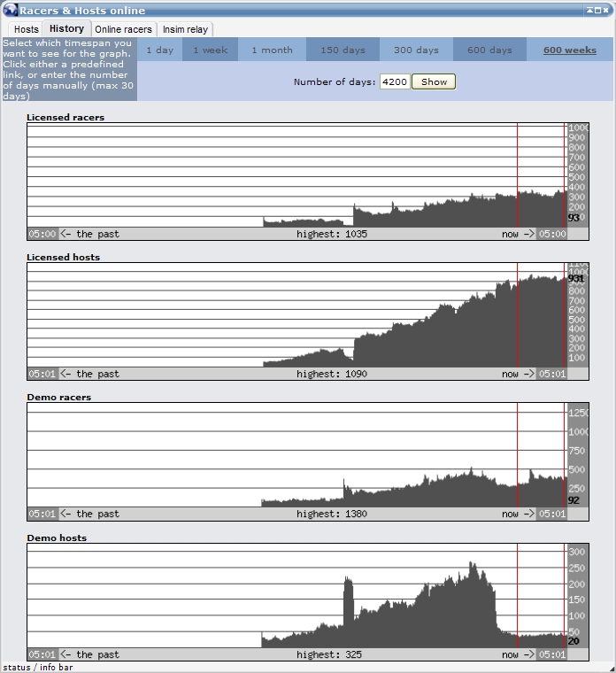Click current value 92 in Demo racers

click(574, 500)
